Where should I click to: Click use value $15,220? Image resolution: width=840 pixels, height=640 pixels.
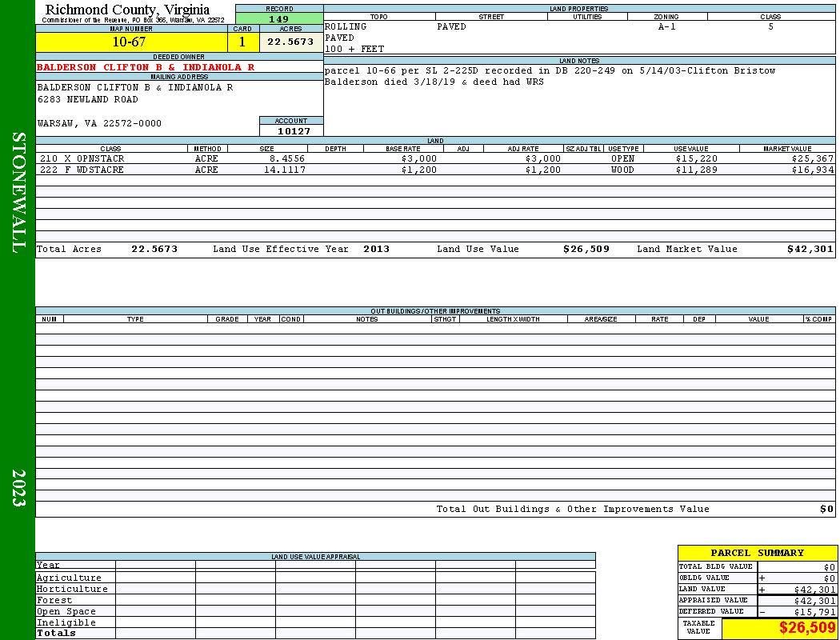click(x=697, y=158)
